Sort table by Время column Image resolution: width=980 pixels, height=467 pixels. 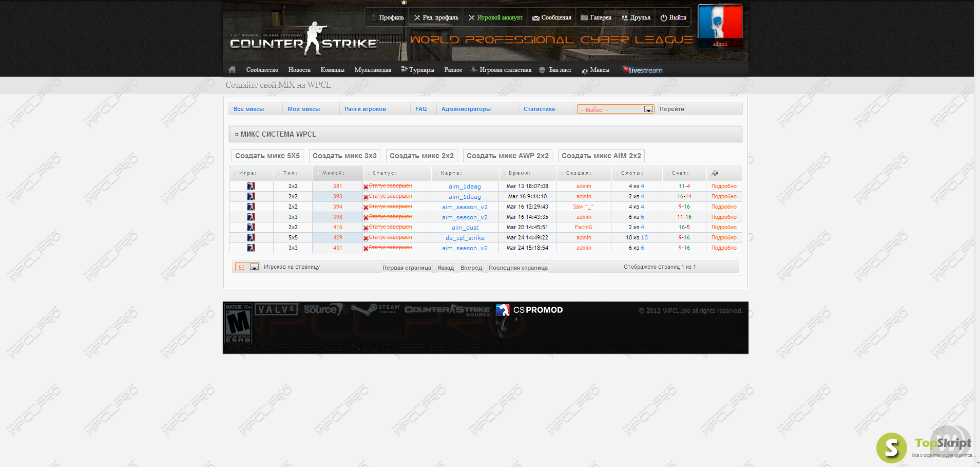527,173
